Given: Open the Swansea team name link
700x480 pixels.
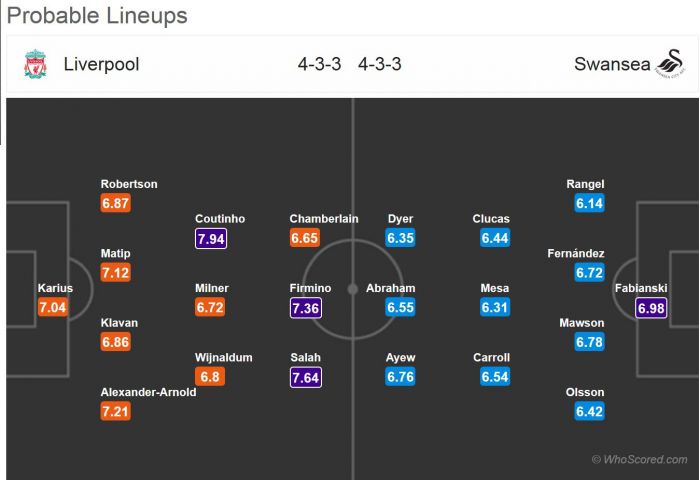Looking at the screenshot, I should point(606,65).
